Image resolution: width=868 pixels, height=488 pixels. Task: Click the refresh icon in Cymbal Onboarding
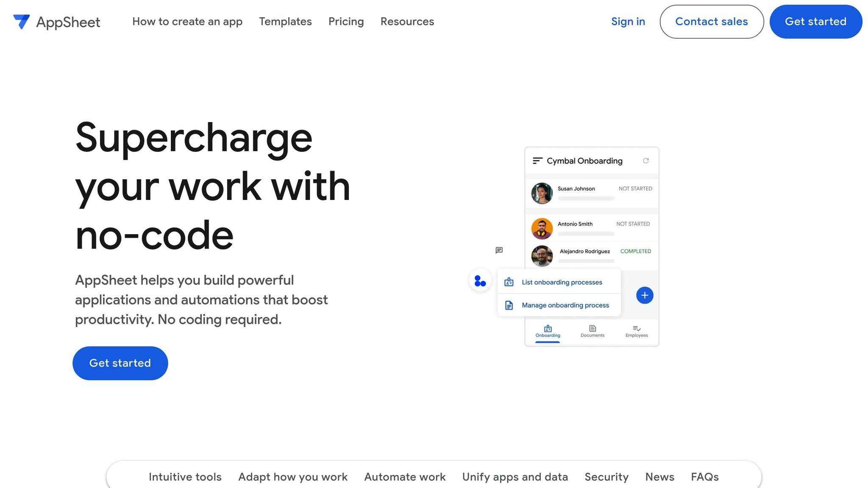pos(646,161)
